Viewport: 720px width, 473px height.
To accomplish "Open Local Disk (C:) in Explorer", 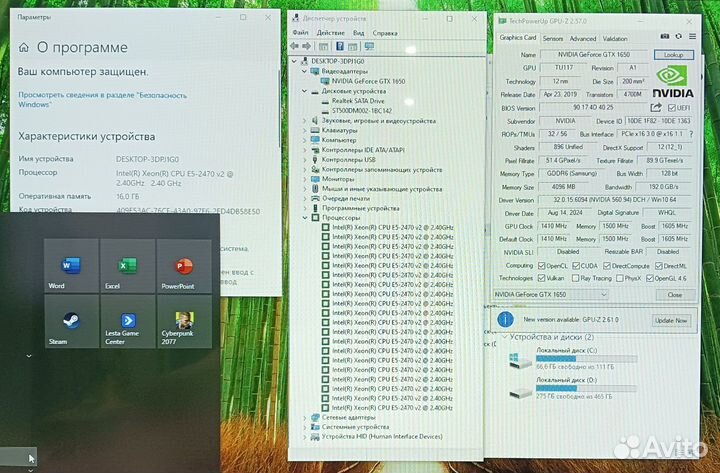I will (x=573, y=359).
